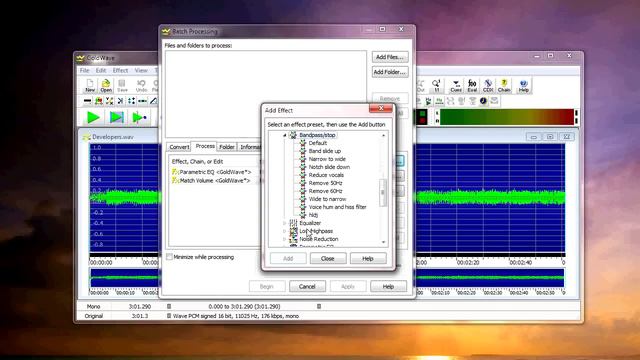Click the effect tree scrollbar thumb

[x=383, y=193]
